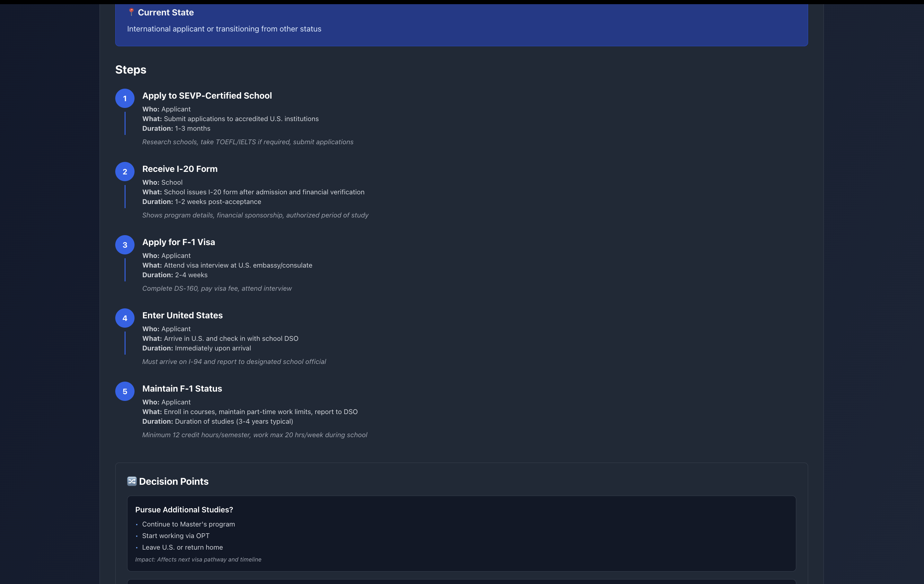The image size is (924, 584).
Task: Click the Steps section heading
Action: click(130, 70)
